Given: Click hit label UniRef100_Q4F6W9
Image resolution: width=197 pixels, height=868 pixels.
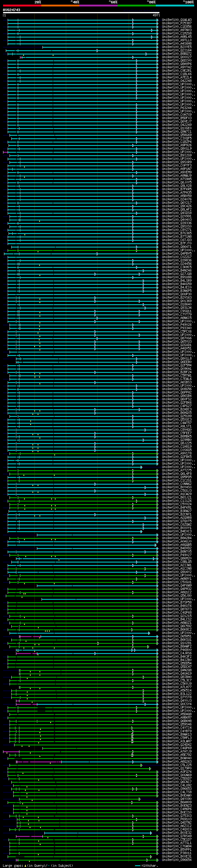Looking at the screenshot, I should click(177, 585).
